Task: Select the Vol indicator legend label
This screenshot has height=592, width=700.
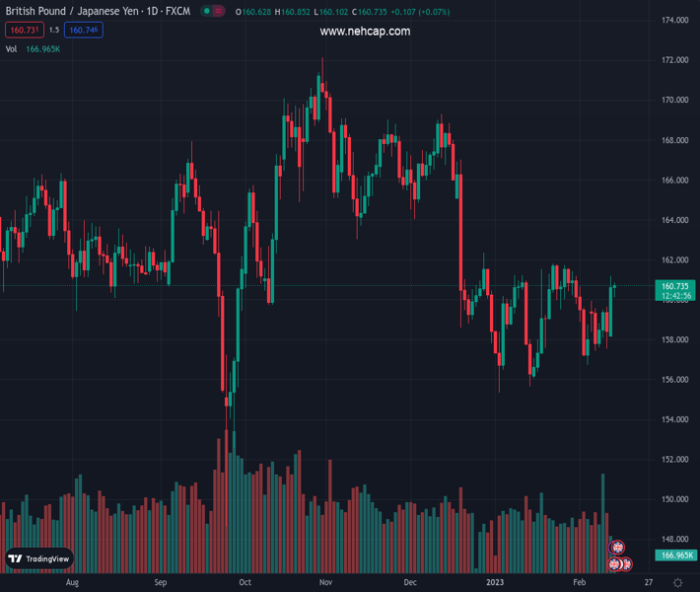Action: click(x=11, y=49)
